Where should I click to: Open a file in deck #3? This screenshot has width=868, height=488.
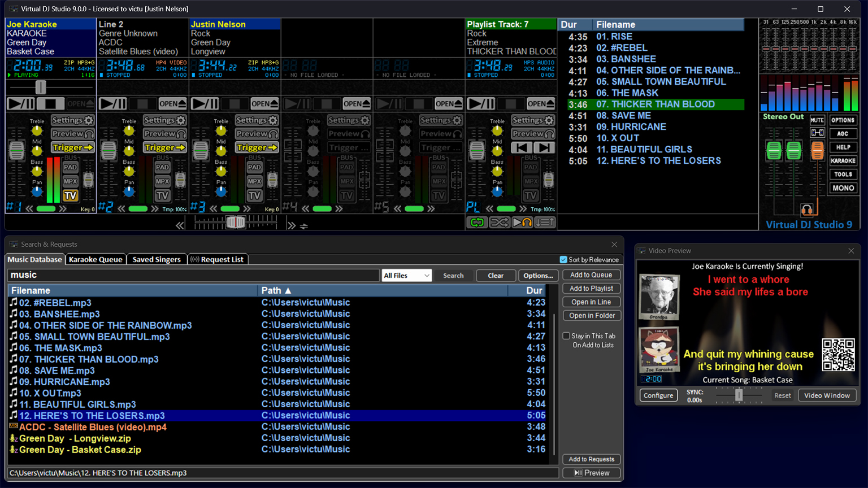coord(264,104)
